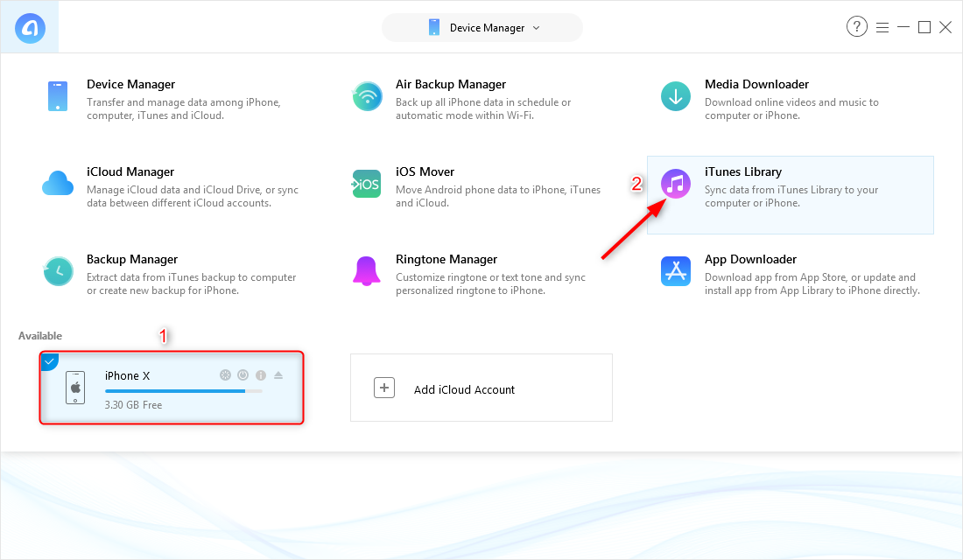Click the 'Manage iCloud data' description
The height and width of the screenshot is (560, 963).
(x=193, y=197)
